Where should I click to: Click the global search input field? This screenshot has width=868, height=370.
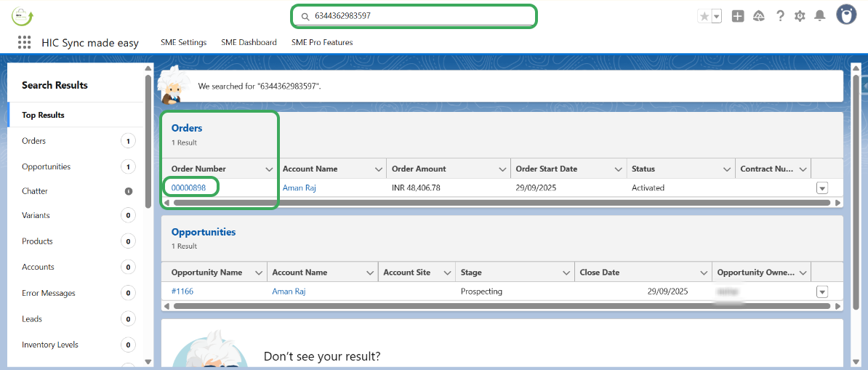(414, 16)
